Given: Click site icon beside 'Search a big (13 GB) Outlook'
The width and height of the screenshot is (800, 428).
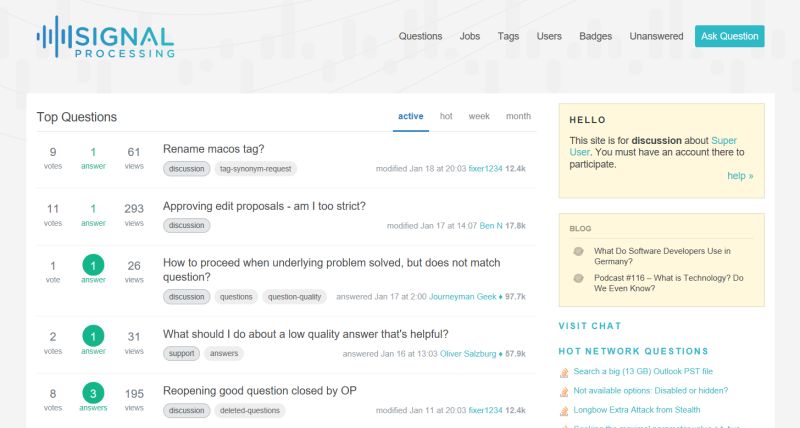Looking at the screenshot, I should pyautogui.click(x=564, y=373).
